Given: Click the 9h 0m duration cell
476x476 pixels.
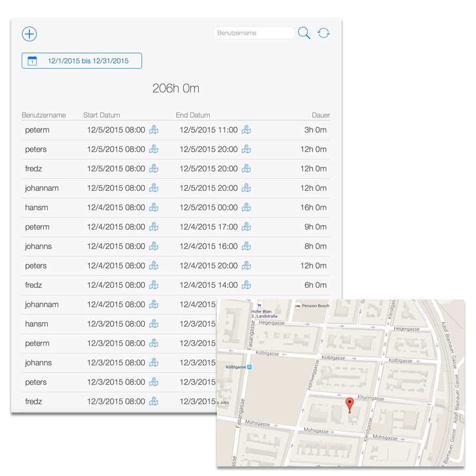Looking at the screenshot, I should 315,227.
